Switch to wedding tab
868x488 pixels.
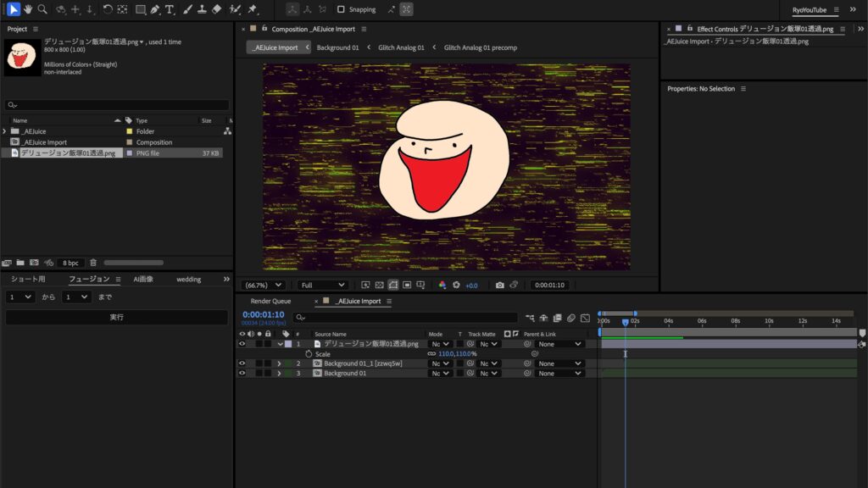(189, 280)
